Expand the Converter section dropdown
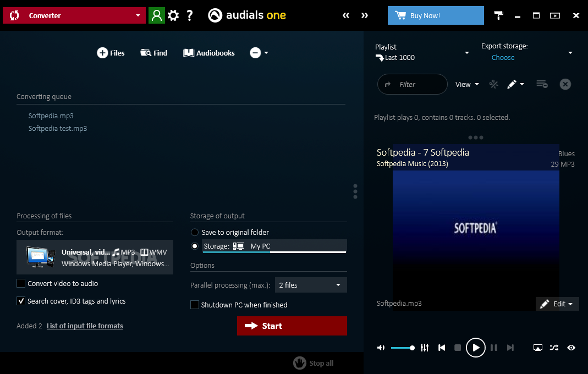Screen dimensions: 588x374 [138, 15]
